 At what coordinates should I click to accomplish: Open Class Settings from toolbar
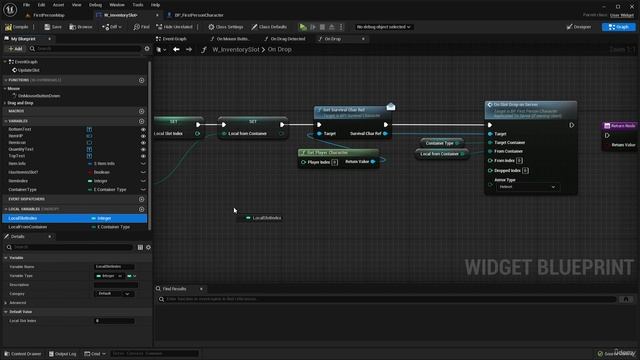click(226, 27)
